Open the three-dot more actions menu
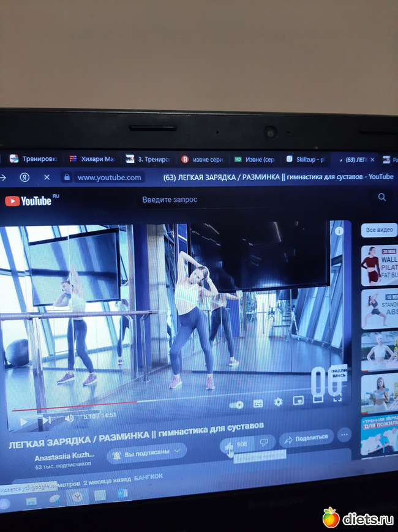Image resolution: width=398 pixels, height=532 pixels. pyautogui.click(x=344, y=435)
